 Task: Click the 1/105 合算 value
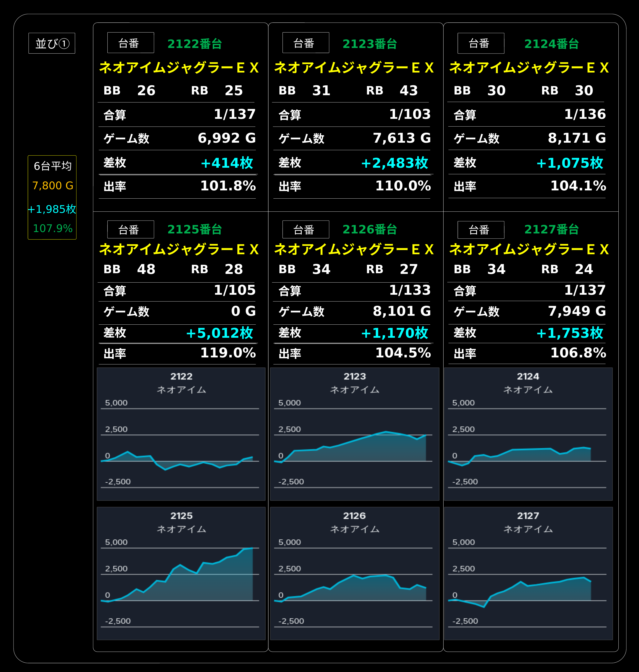(235, 290)
